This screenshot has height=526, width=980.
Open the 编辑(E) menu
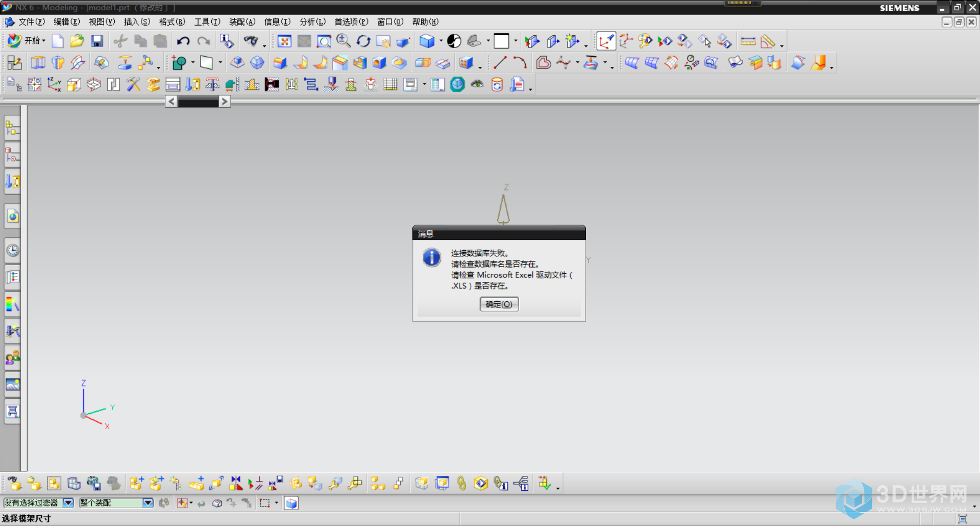[x=66, y=22]
